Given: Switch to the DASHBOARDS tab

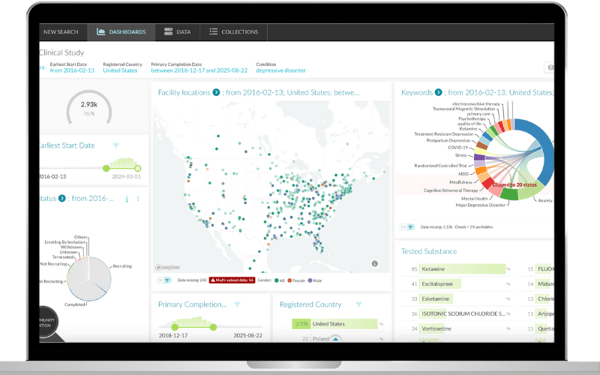Looking at the screenshot, I should pos(121,32).
